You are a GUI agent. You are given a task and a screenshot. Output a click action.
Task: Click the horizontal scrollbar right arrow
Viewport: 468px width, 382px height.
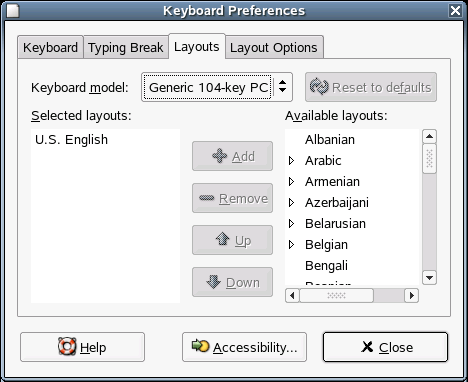(412, 295)
